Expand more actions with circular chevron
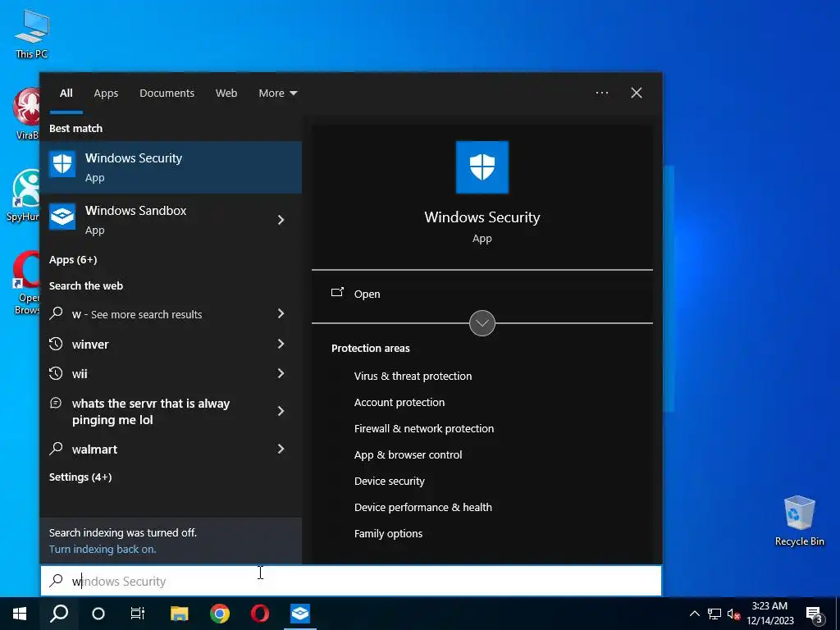 tap(482, 323)
